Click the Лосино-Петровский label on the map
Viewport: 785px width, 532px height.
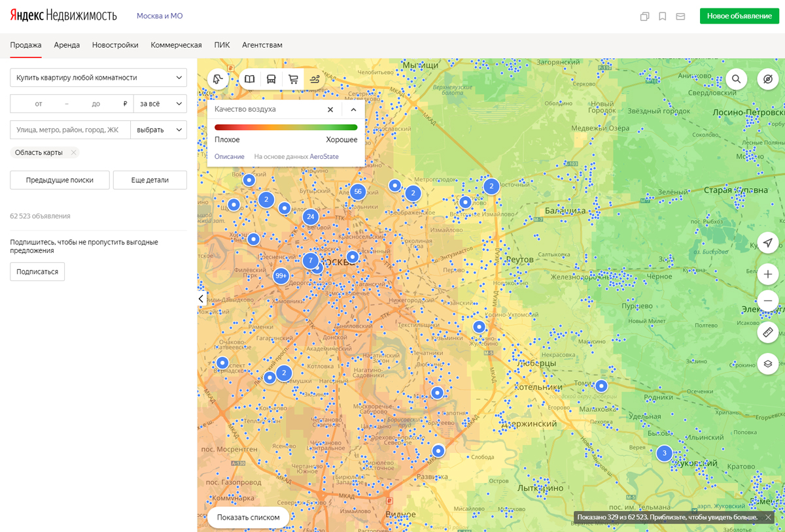pos(748,112)
